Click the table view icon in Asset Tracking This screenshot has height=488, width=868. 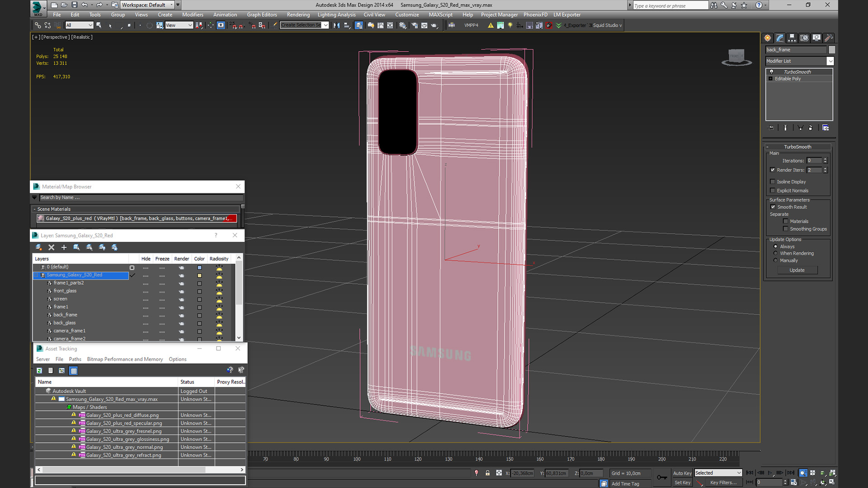click(74, 371)
